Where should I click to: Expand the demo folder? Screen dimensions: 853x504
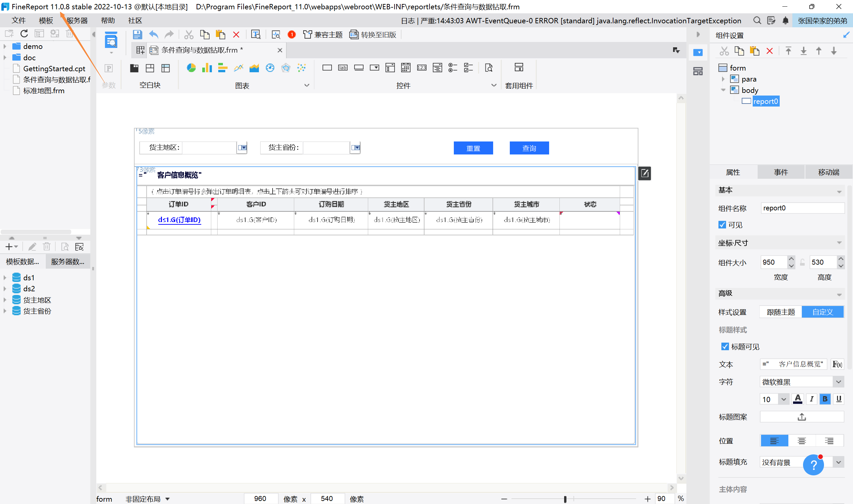[x=5, y=46]
